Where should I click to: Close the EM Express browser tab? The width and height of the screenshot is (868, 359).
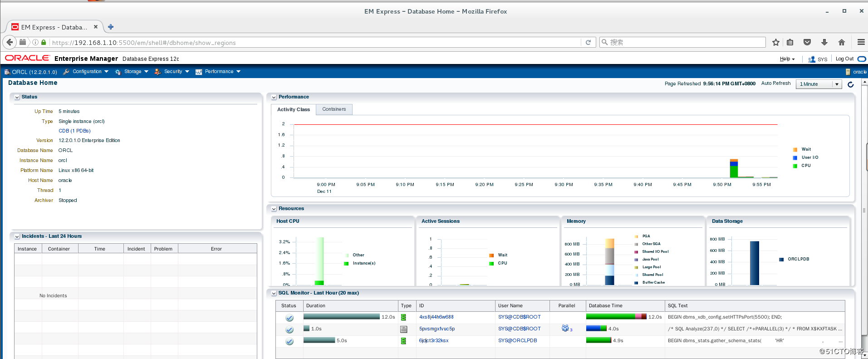pos(96,27)
